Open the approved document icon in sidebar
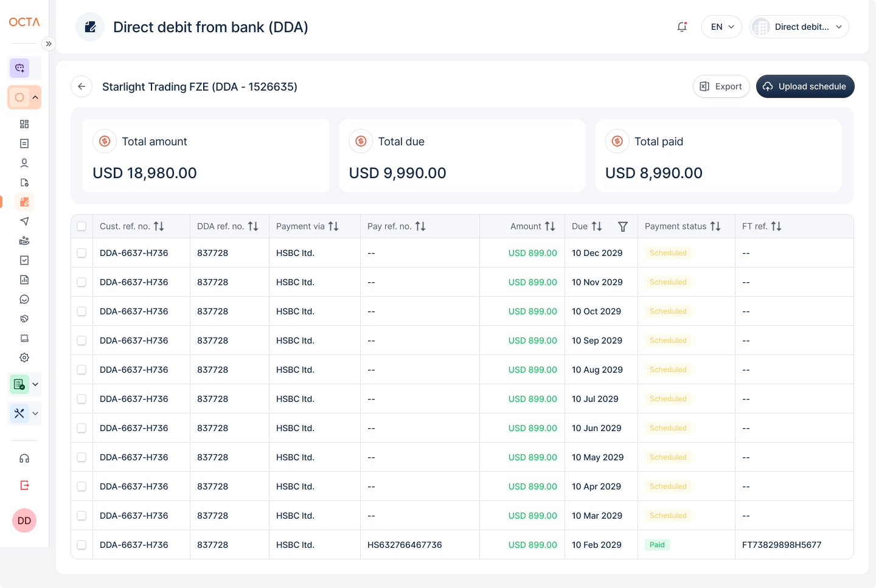The width and height of the screenshot is (876, 588). tap(24, 182)
